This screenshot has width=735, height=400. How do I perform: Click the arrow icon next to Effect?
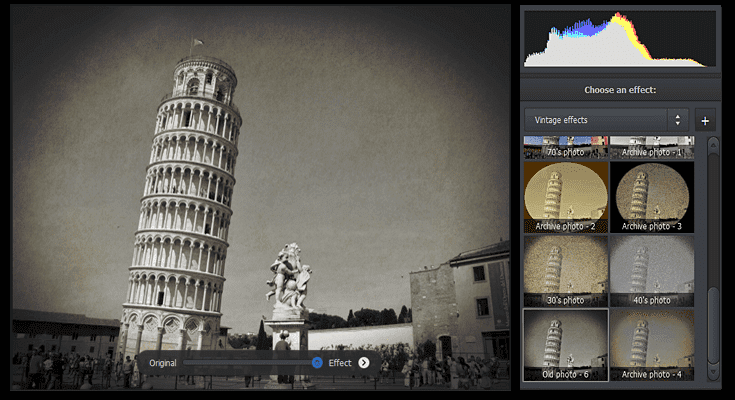coord(364,363)
